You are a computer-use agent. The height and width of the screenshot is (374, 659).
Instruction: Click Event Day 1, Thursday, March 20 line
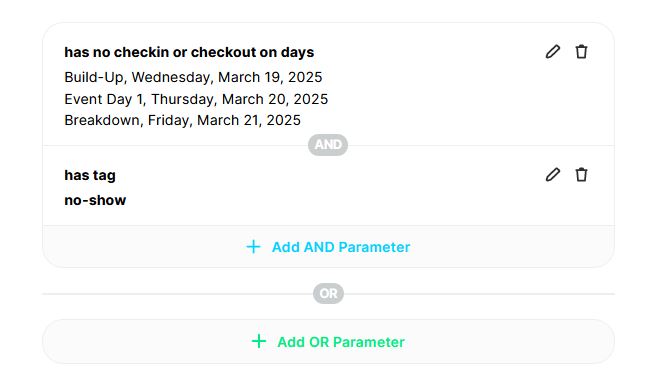(196, 99)
